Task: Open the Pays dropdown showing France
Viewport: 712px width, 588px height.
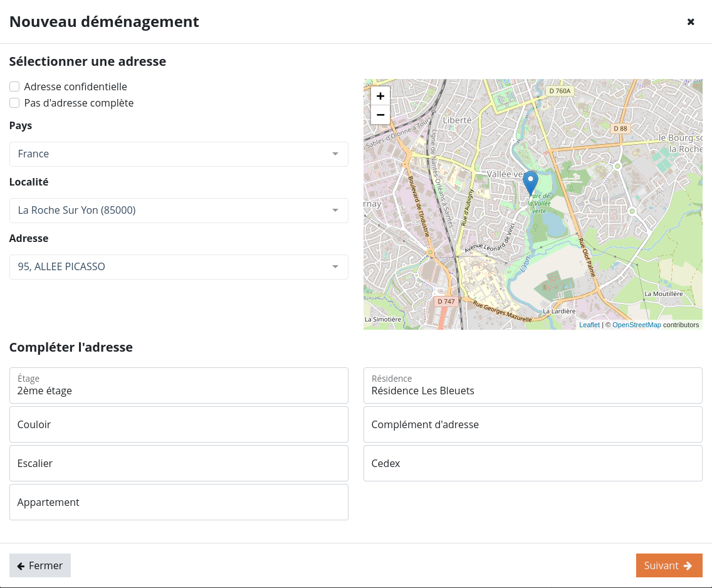Action: pos(179,154)
